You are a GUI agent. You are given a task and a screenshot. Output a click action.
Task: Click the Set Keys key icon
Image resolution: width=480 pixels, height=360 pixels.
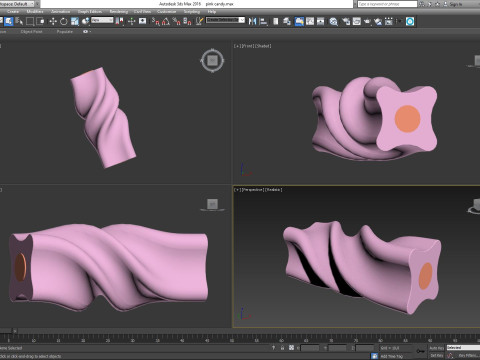coord(421,351)
